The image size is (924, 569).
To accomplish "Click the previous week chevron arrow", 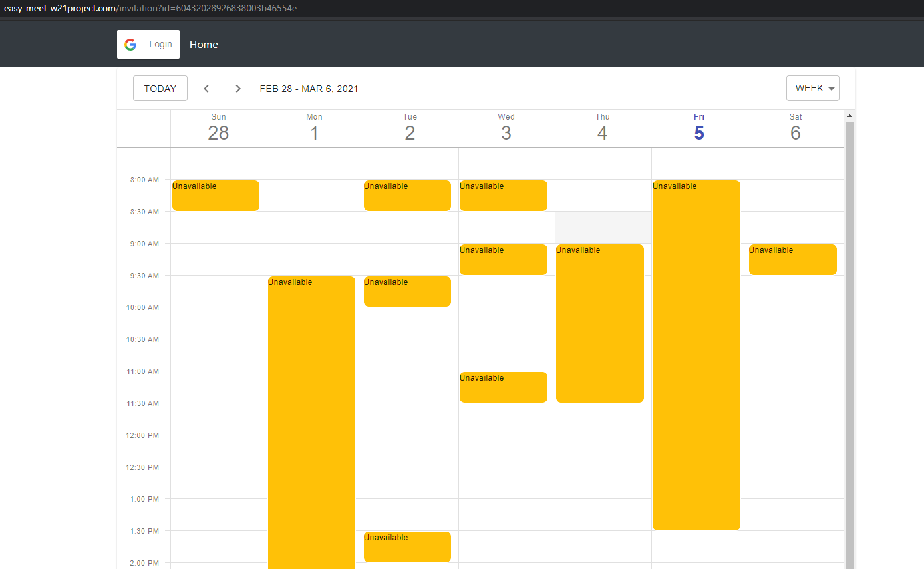I will tap(206, 88).
